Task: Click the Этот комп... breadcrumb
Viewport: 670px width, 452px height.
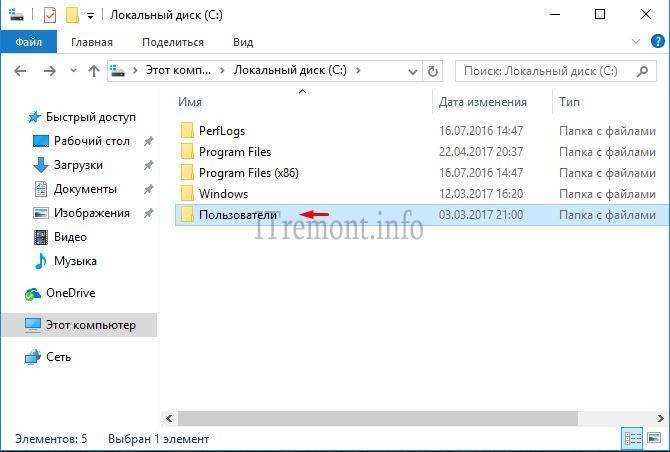Action: pyautogui.click(x=178, y=70)
